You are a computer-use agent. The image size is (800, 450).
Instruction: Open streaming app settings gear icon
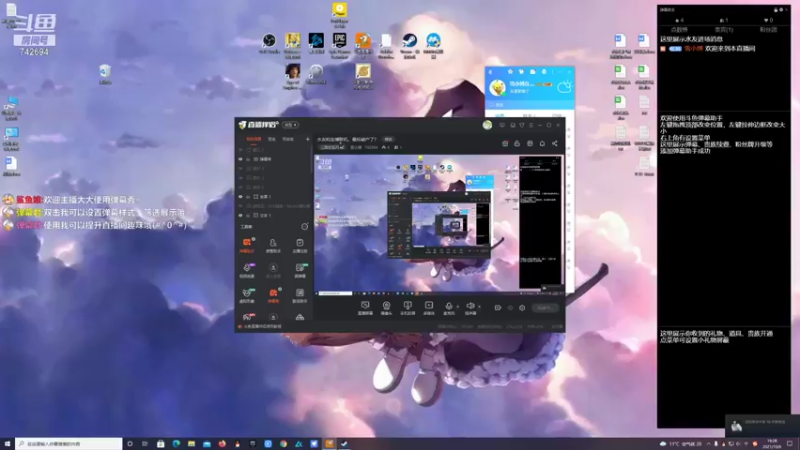click(522, 308)
